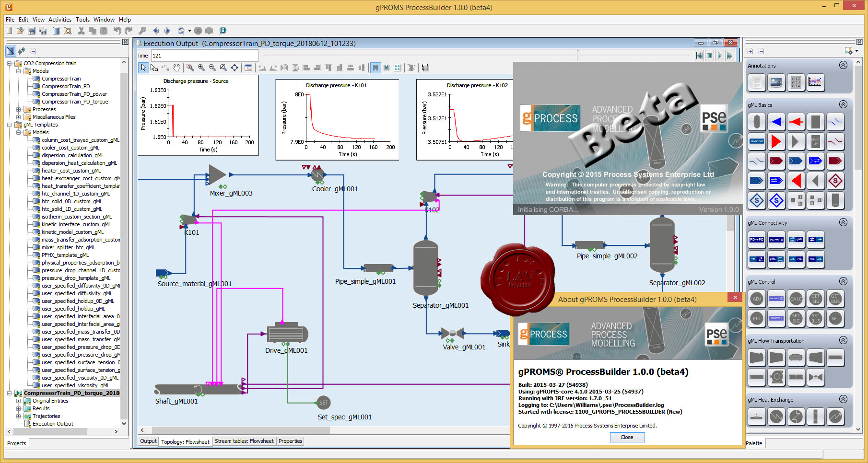The image size is (868, 463).
Task: Click the skip-to-start playback button
Action: (699, 56)
